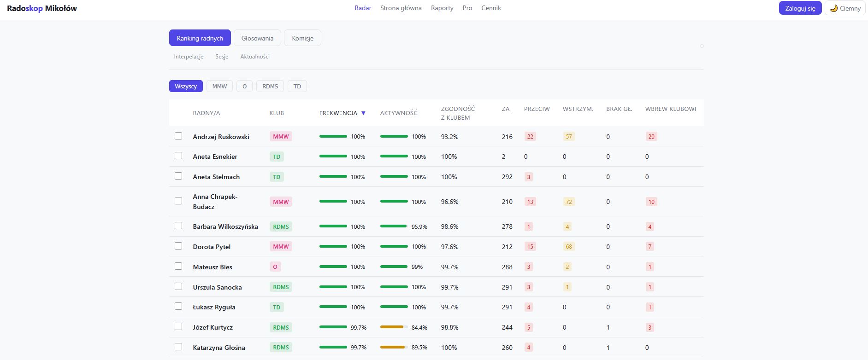Click the 72 abstentions badge for Anna Chrapek-Budacz
The height and width of the screenshot is (360, 868).
569,202
